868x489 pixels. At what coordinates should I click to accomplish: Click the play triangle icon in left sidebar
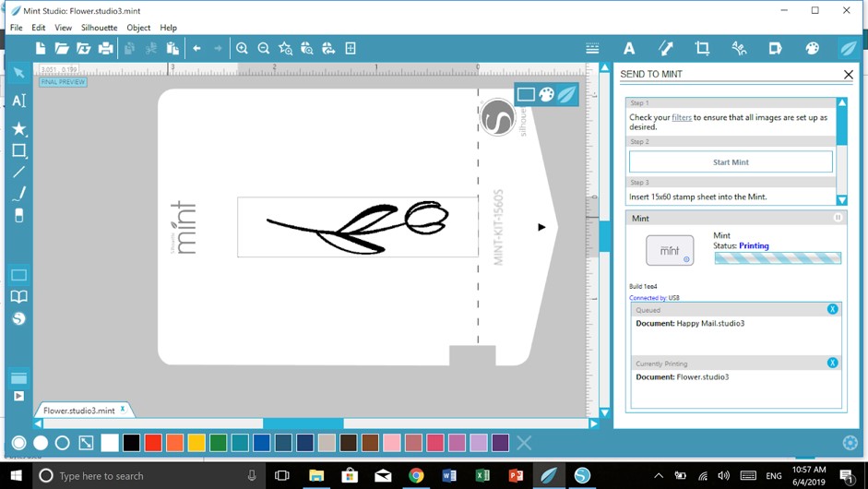point(18,397)
